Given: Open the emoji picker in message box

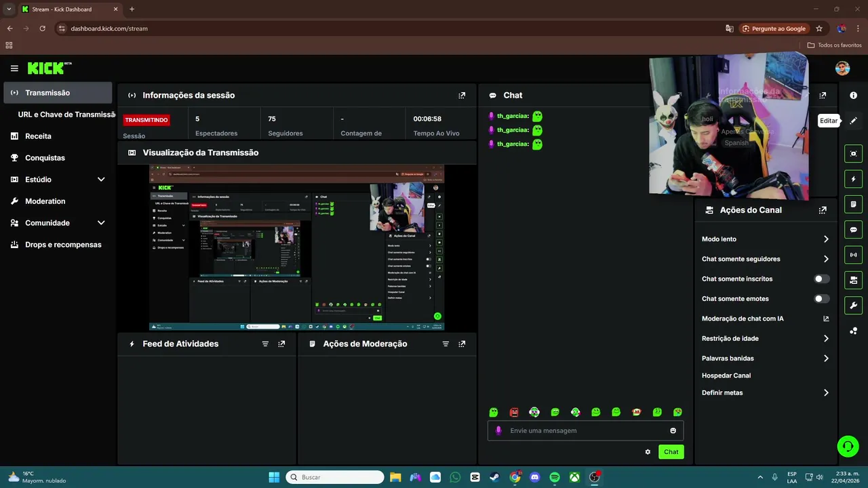Looking at the screenshot, I should [673, 430].
